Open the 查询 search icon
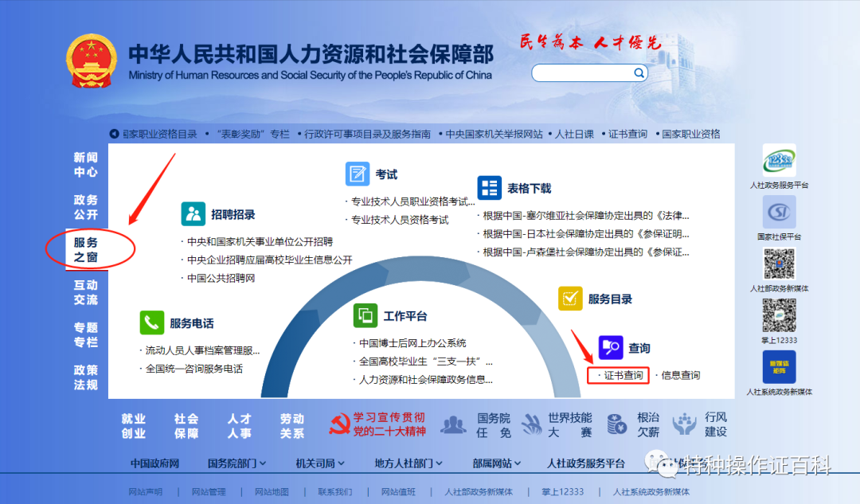This screenshot has height=504, width=860. coord(611,347)
